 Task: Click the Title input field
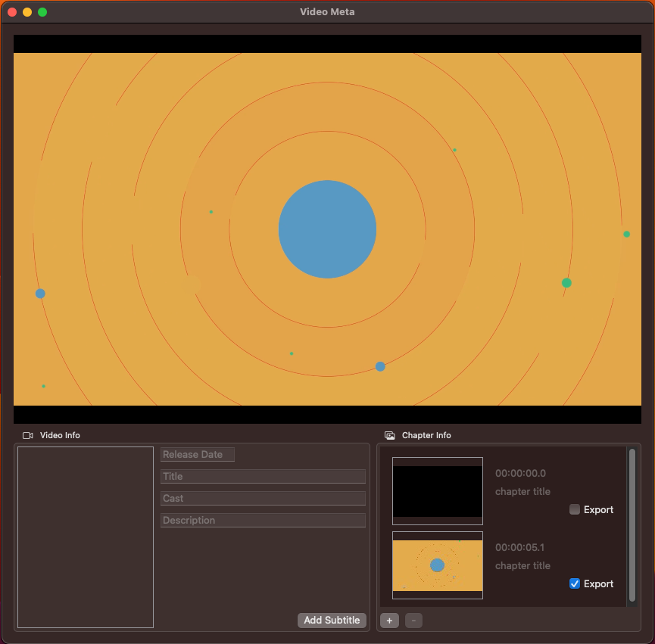pyautogui.click(x=262, y=476)
